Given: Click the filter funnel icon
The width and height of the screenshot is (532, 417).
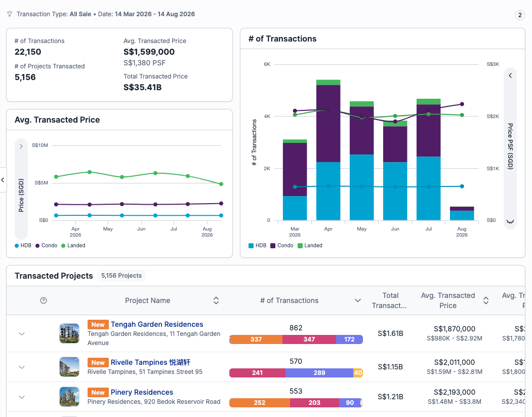Looking at the screenshot, I should tap(10, 14).
